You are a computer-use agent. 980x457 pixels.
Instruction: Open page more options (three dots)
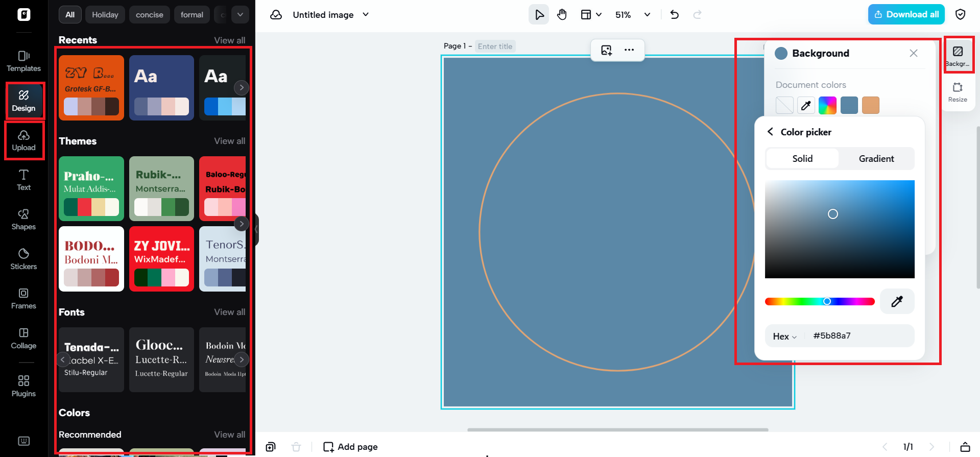[629, 50]
